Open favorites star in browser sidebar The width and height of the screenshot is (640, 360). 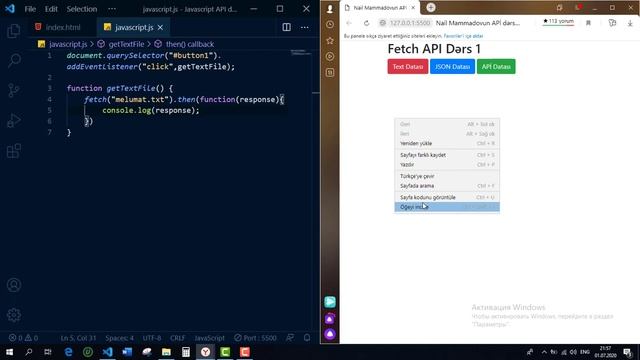(x=330, y=40)
